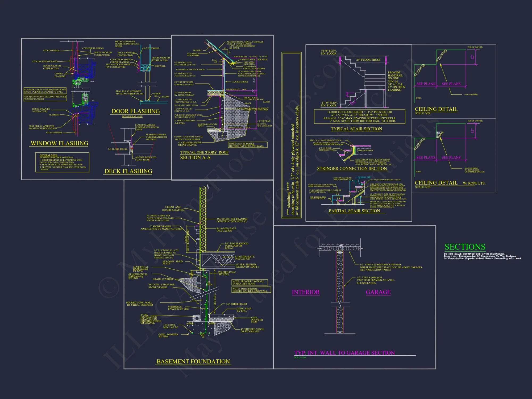The width and height of the screenshot is (532, 399).
Task: Select the 24" FLOOR TRUSS stair label
Action: pyautogui.click(x=368, y=60)
